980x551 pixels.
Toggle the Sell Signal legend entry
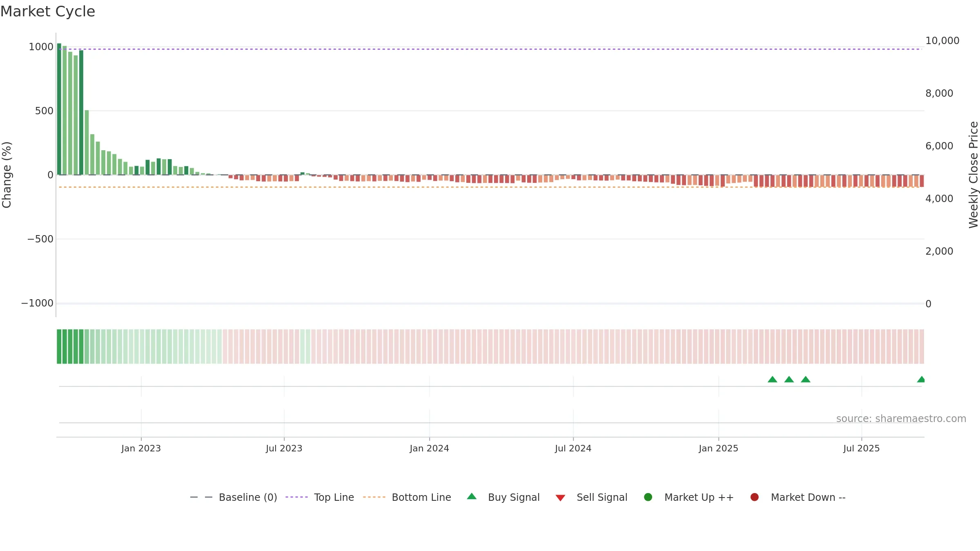[x=591, y=497]
